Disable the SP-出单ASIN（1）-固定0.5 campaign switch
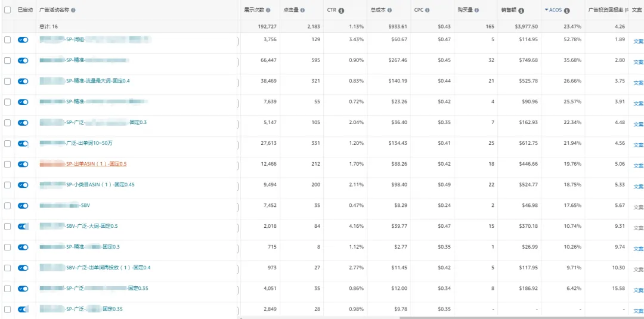The height and width of the screenshot is (319, 644). tap(23, 164)
